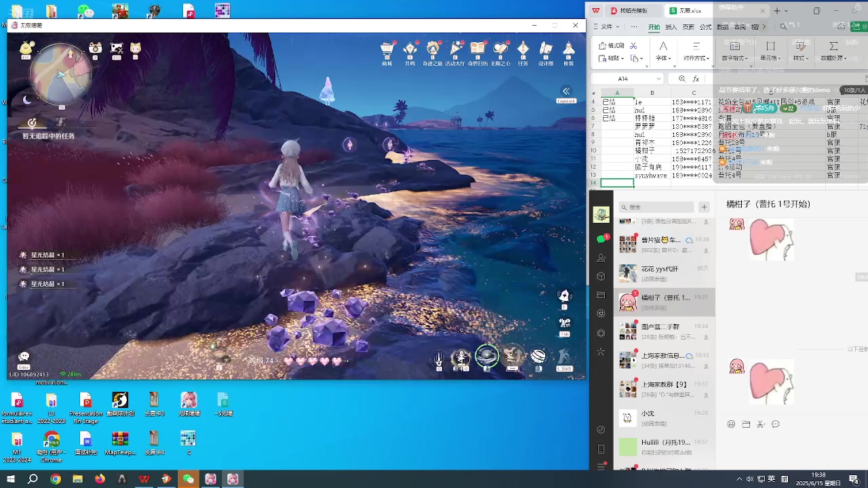The height and width of the screenshot is (488, 868).
Task: Open WeChat contacts icon in sidebar
Action: 601,258
